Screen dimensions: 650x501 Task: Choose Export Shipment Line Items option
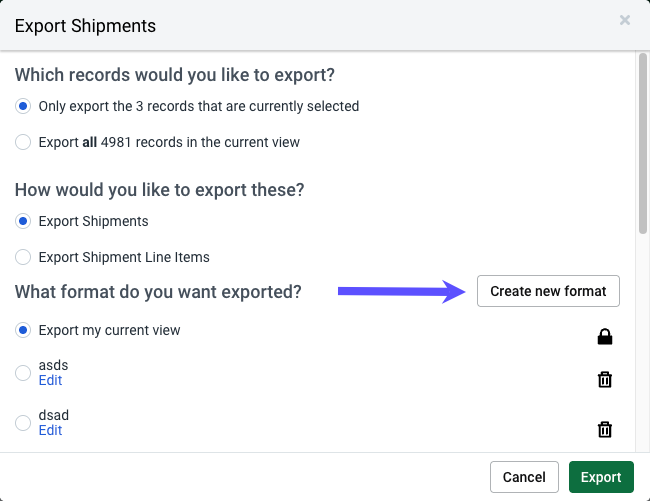[23, 257]
